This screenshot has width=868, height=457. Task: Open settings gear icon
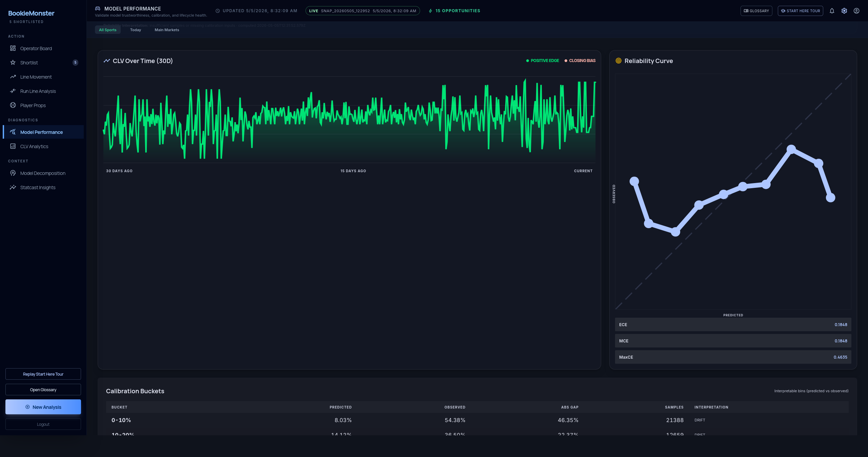pyautogui.click(x=844, y=11)
